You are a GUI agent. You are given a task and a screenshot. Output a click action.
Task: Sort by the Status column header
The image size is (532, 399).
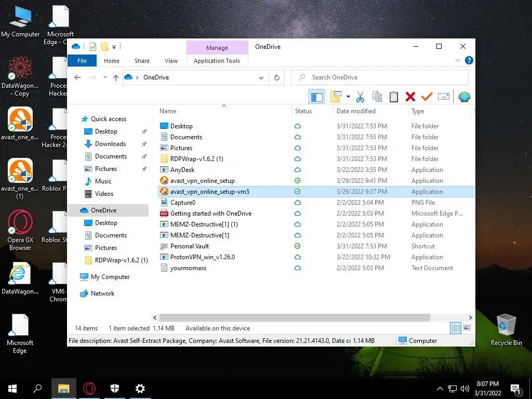click(303, 111)
